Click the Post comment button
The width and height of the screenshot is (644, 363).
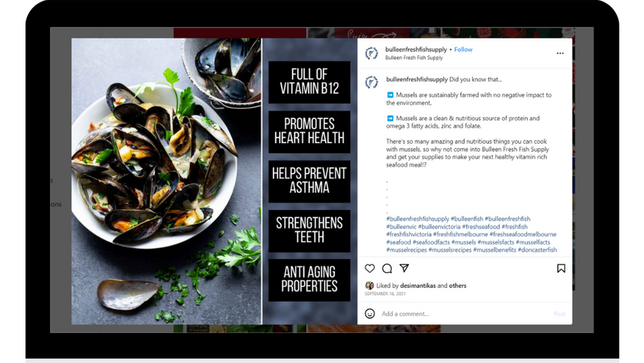click(x=559, y=314)
